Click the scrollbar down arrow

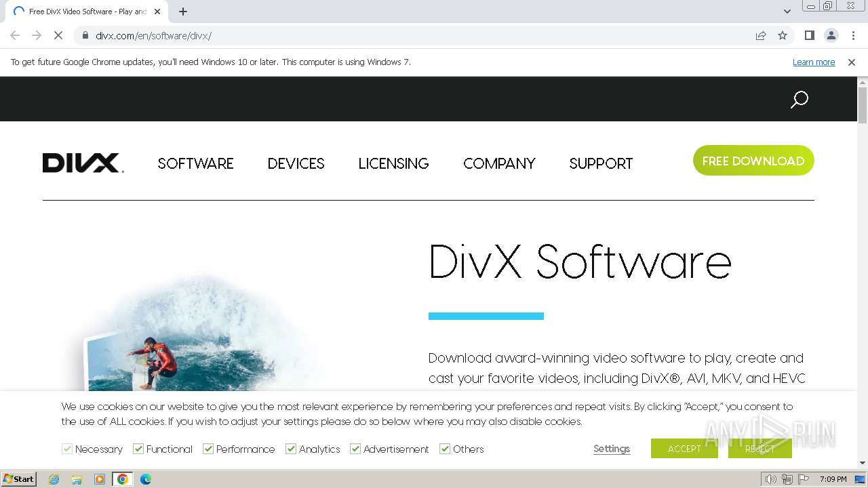point(863,463)
